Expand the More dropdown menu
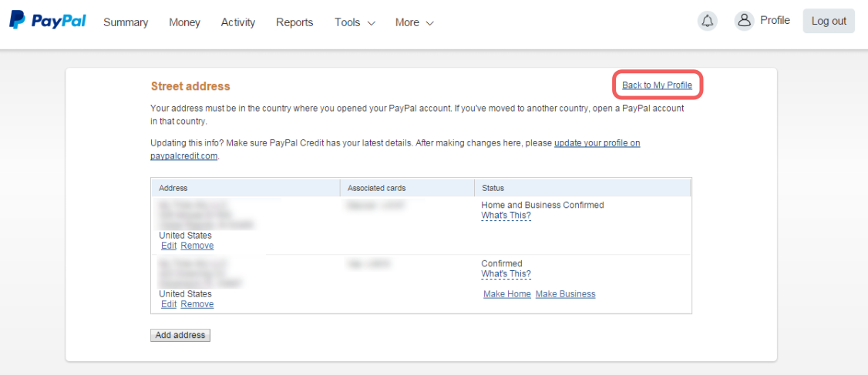The height and width of the screenshot is (375, 868). pos(414,22)
